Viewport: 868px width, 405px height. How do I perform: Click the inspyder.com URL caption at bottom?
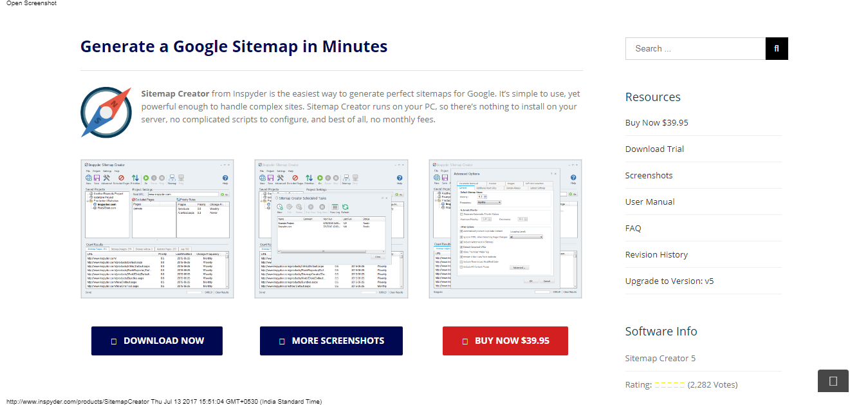(164, 401)
